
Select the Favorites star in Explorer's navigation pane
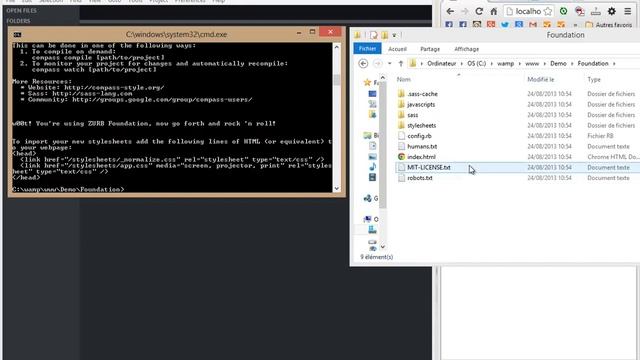(x=367, y=82)
